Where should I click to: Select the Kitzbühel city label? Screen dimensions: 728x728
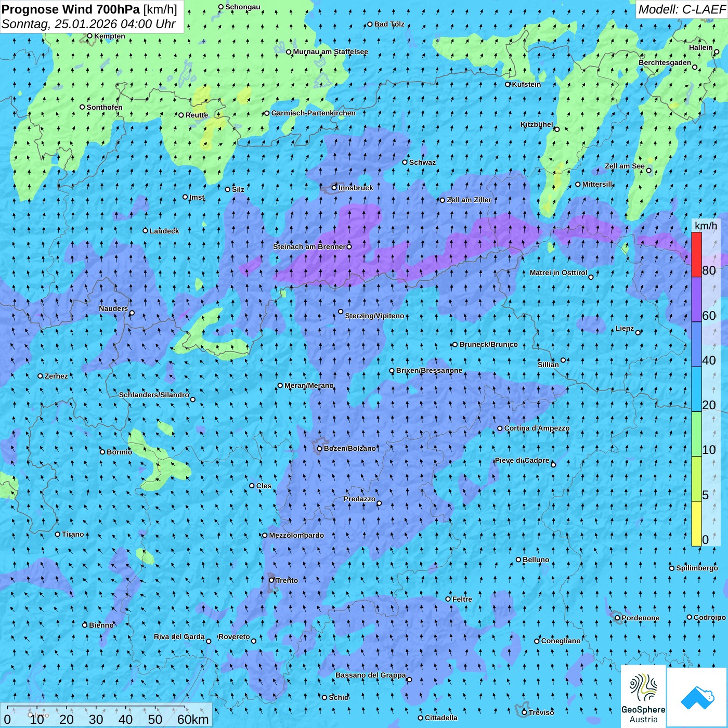tap(537, 124)
